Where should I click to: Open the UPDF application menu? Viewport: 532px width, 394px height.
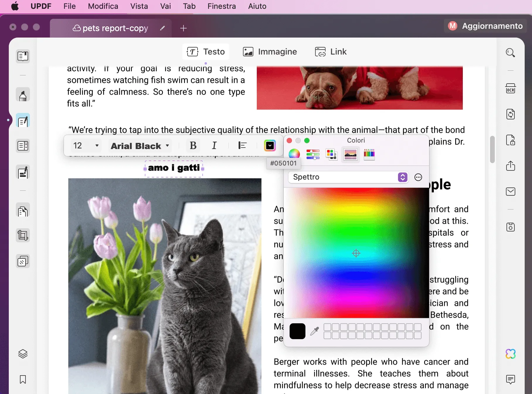point(41,6)
